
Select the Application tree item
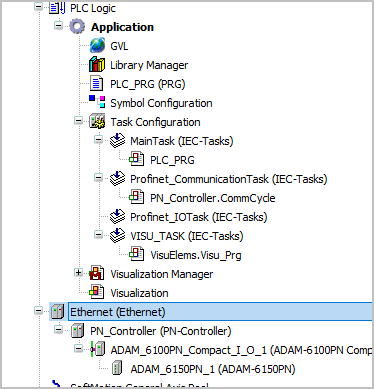tap(122, 27)
